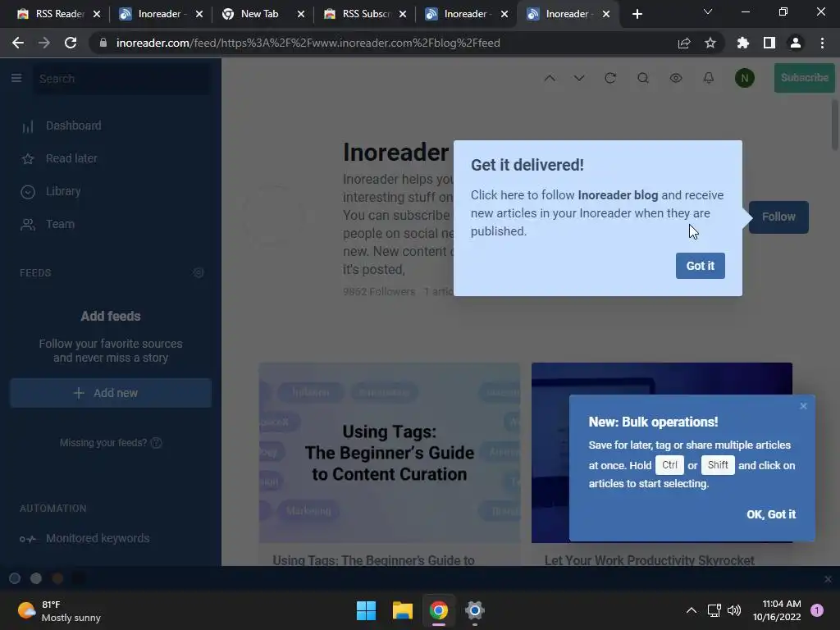The image size is (840, 630).
Task: Open Using Tags article thumbnail
Action: [390, 453]
